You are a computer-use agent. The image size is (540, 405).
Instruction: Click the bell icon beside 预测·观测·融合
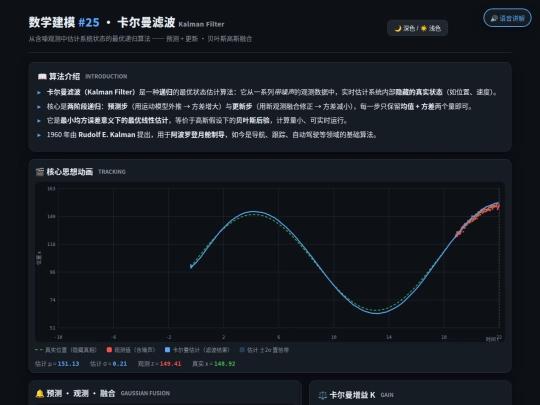[40, 393]
